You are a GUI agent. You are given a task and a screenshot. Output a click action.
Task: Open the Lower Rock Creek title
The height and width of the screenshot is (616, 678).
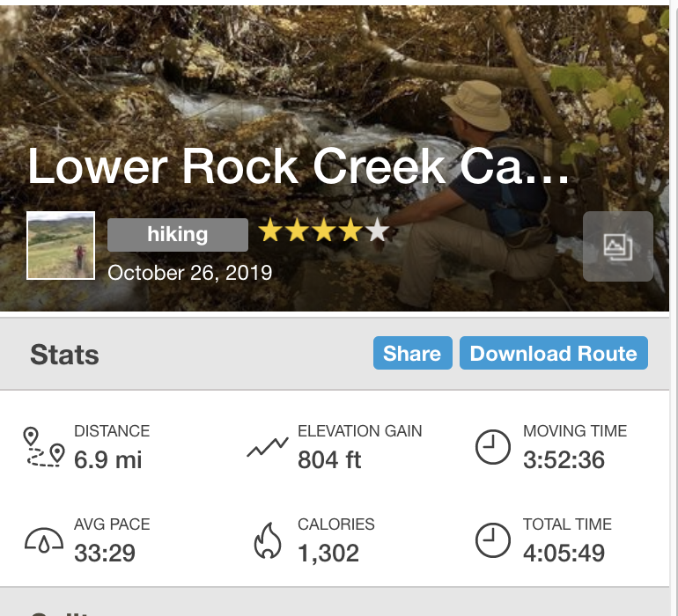(299, 167)
